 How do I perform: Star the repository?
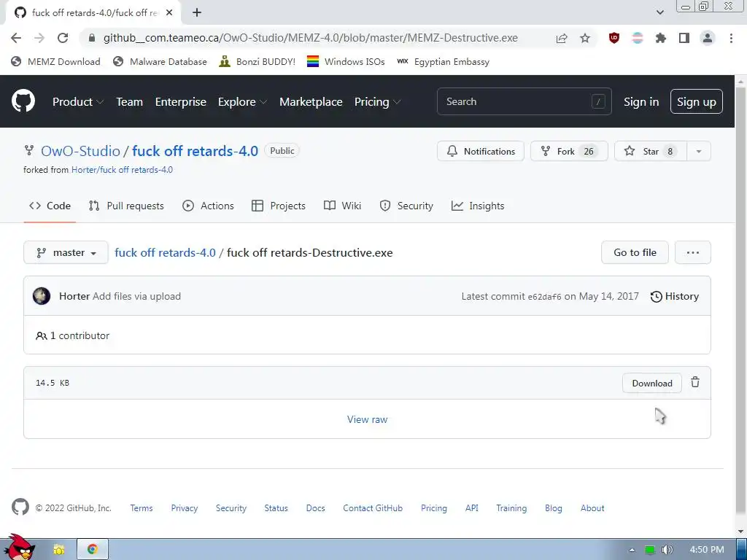(650, 152)
